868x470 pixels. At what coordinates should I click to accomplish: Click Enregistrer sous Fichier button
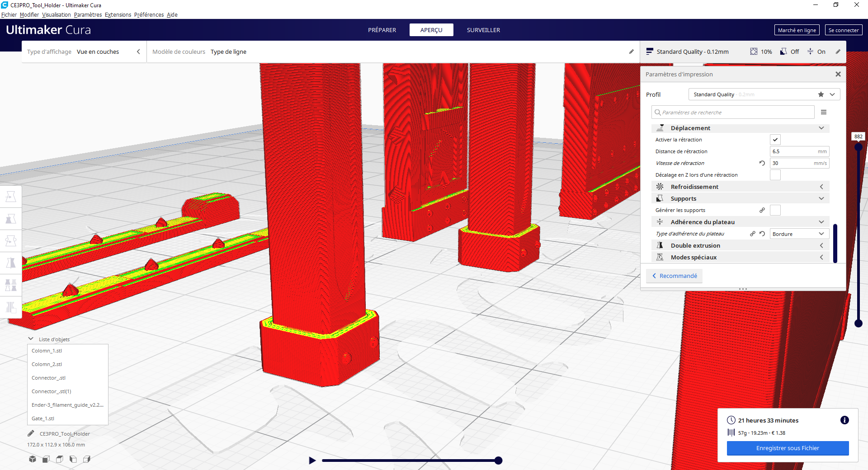[x=788, y=448]
